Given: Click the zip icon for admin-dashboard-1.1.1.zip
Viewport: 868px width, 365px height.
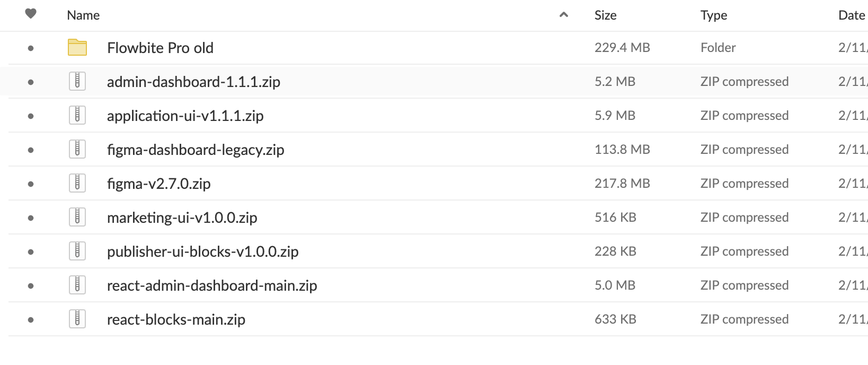Looking at the screenshot, I should (77, 81).
